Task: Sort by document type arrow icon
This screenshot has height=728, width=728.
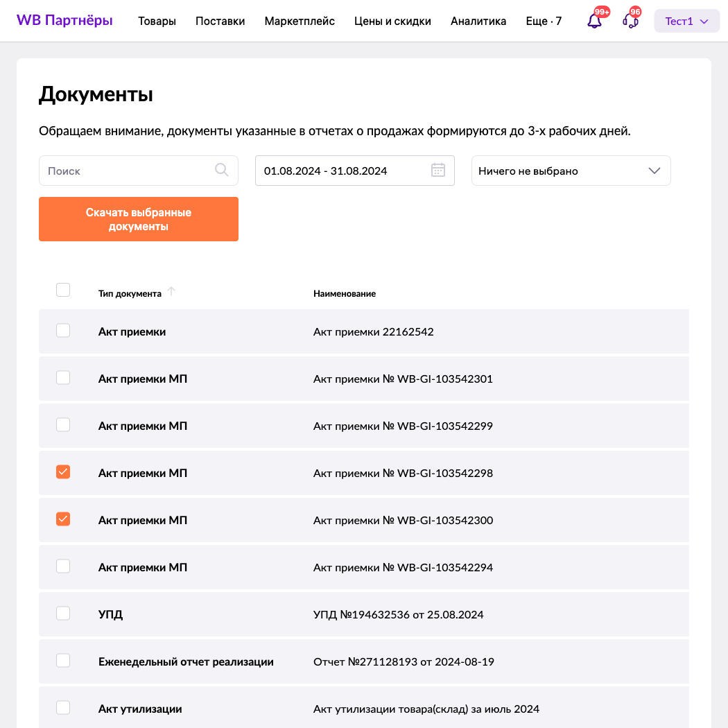Action: click(x=171, y=292)
